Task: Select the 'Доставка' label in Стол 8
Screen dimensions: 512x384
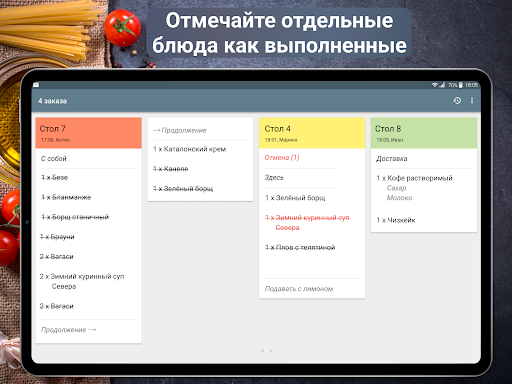Action: (392, 159)
